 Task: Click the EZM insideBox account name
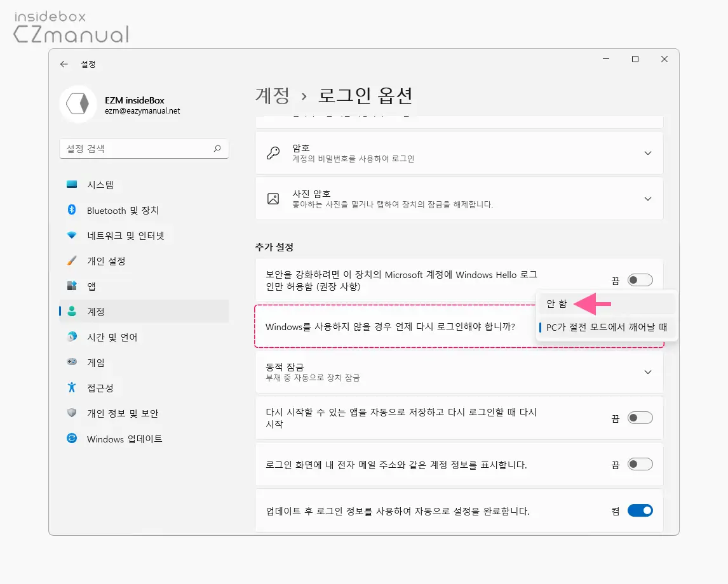[x=135, y=100]
